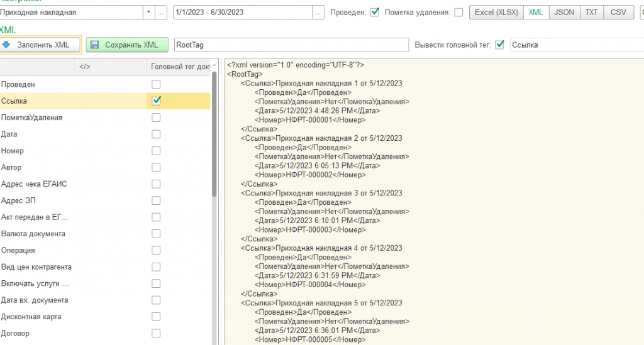
Task: Switch to the JSON format tab
Action: pos(564,12)
